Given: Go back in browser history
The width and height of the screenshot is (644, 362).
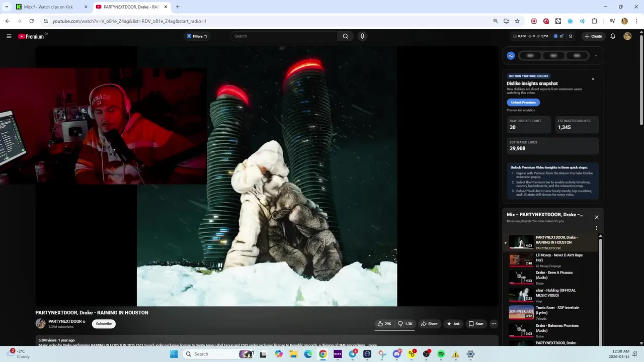Looking at the screenshot, I should click(7, 21).
